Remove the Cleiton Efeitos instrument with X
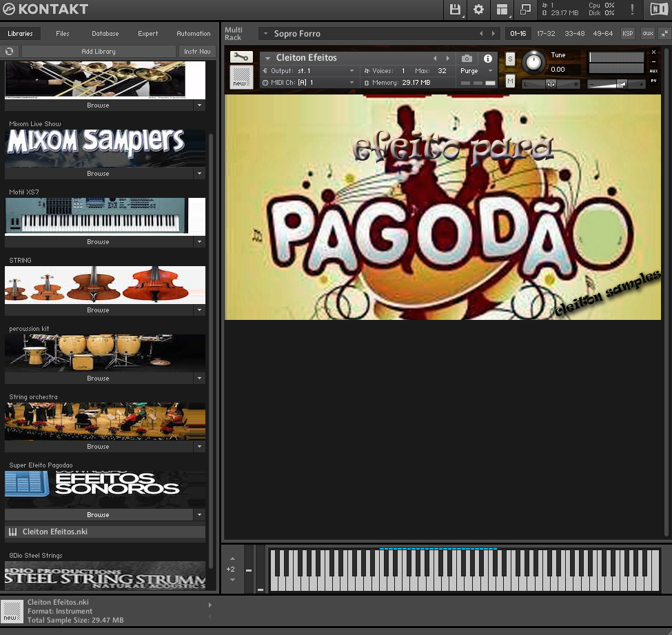 click(653, 52)
